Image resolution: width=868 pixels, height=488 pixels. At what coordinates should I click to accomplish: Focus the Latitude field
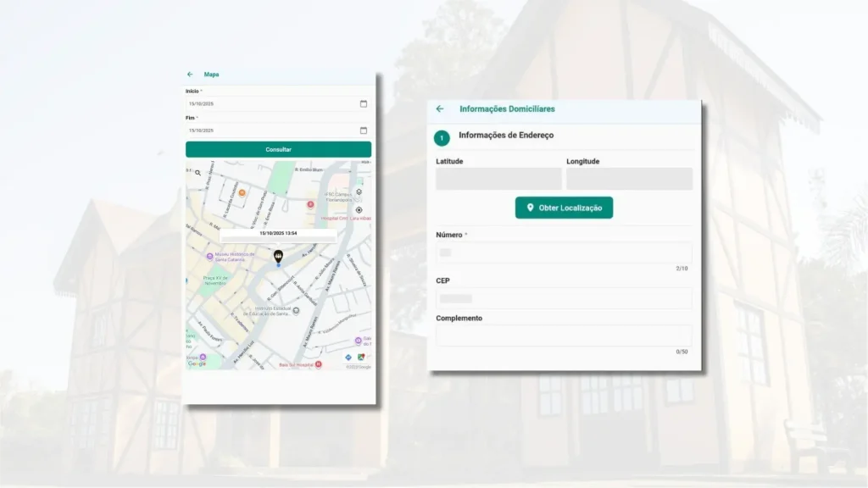498,179
